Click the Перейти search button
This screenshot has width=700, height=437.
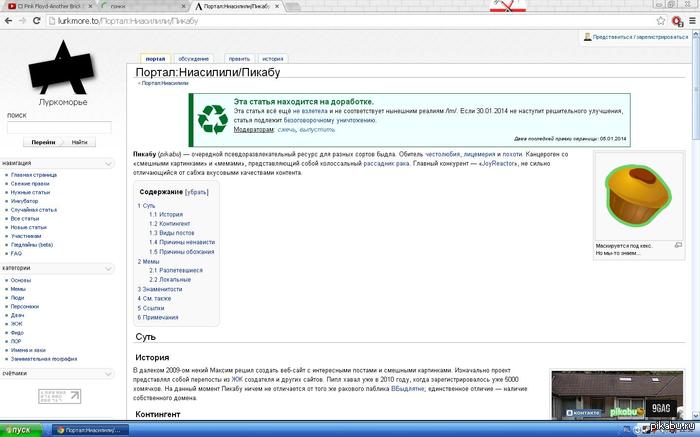43,142
